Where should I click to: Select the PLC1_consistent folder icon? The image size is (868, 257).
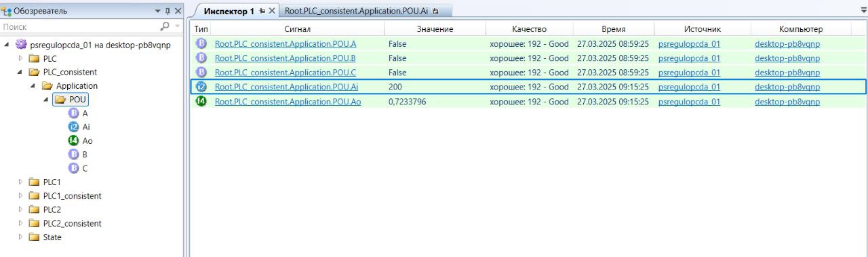pyautogui.click(x=34, y=196)
